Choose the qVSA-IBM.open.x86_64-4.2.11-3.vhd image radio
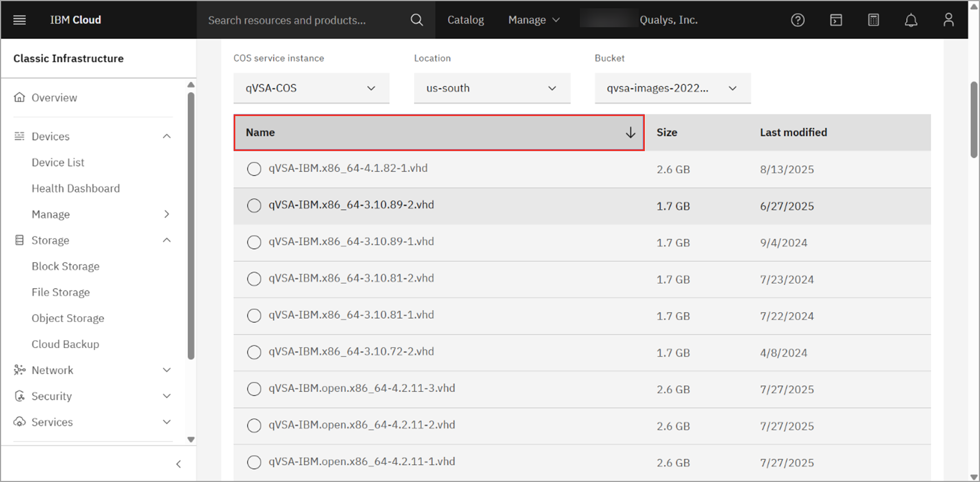Screen dimensions: 980x482 [254, 389]
